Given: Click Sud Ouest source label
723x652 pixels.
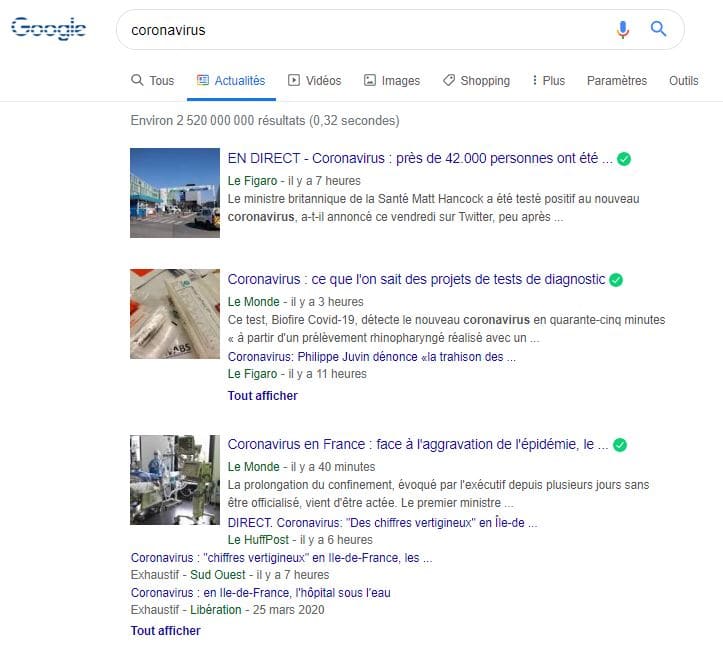Looking at the screenshot, I should [218, 575].
